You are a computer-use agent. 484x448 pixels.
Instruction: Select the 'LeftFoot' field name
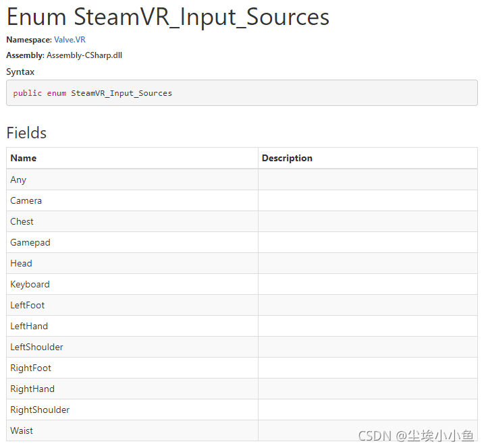tap(28, 305)
